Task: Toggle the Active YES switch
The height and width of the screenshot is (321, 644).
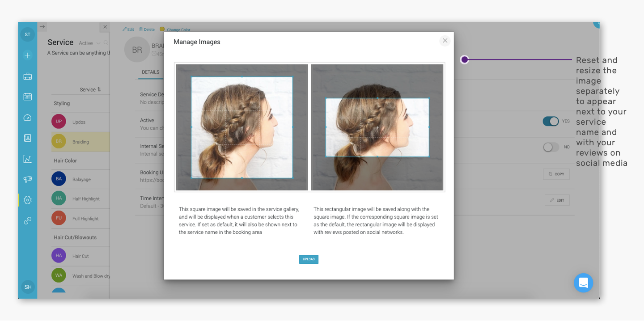Action: point(551,121)
